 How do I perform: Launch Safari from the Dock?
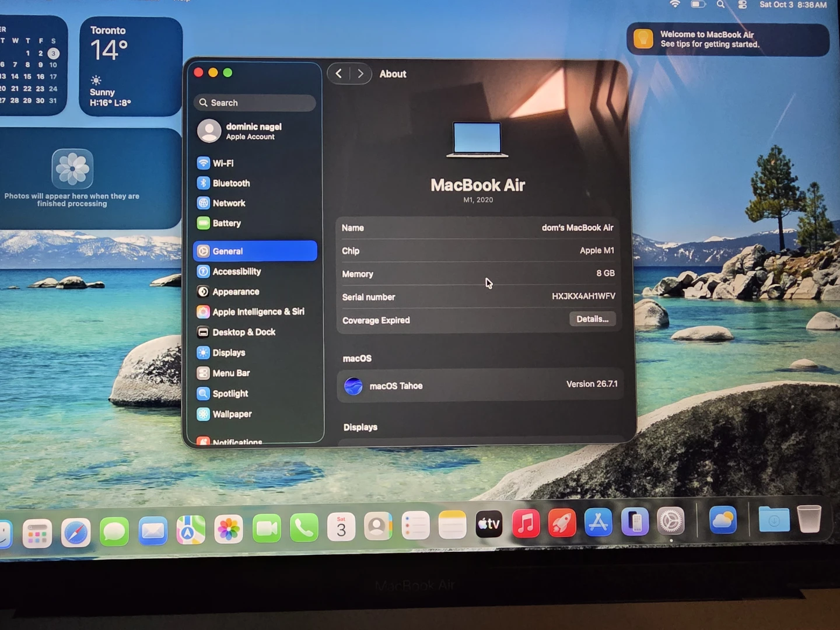tap(76, 532)
